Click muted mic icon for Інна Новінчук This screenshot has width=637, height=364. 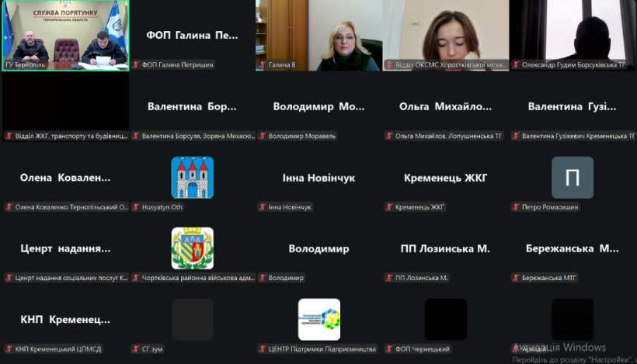point(263,207)
